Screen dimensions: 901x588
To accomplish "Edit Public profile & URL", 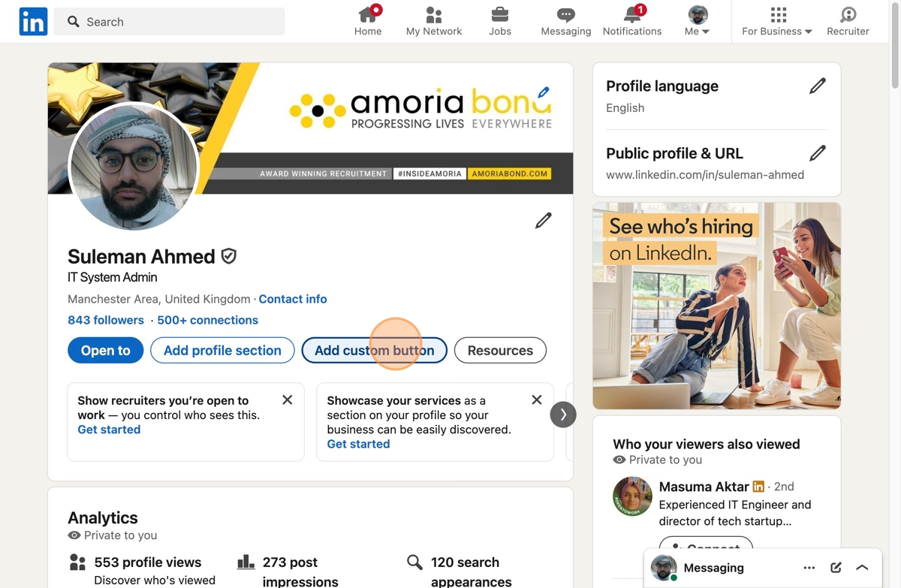I will pyautogui.click(x=818, y=153).
